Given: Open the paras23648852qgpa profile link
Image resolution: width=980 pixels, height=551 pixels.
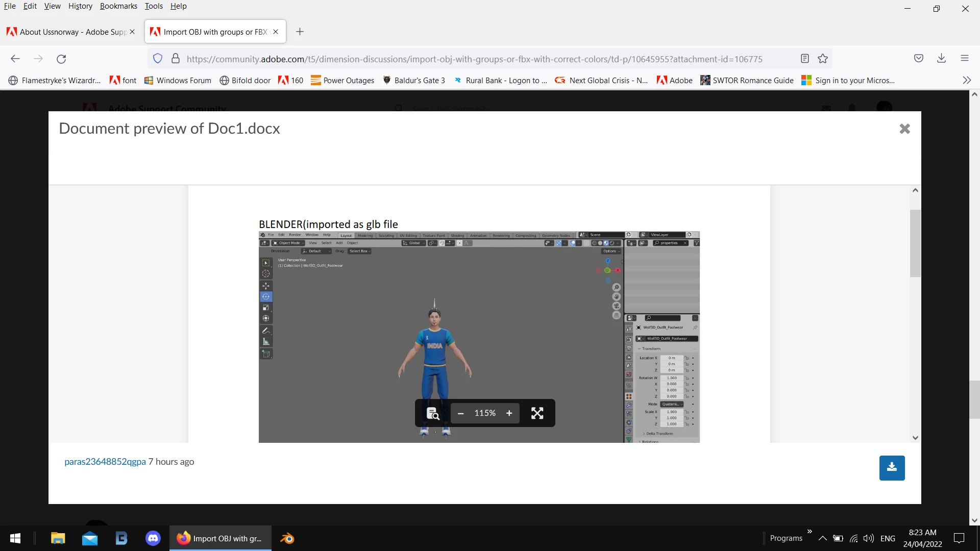Looking at the screenshot, I should click(x=105, y=462).
